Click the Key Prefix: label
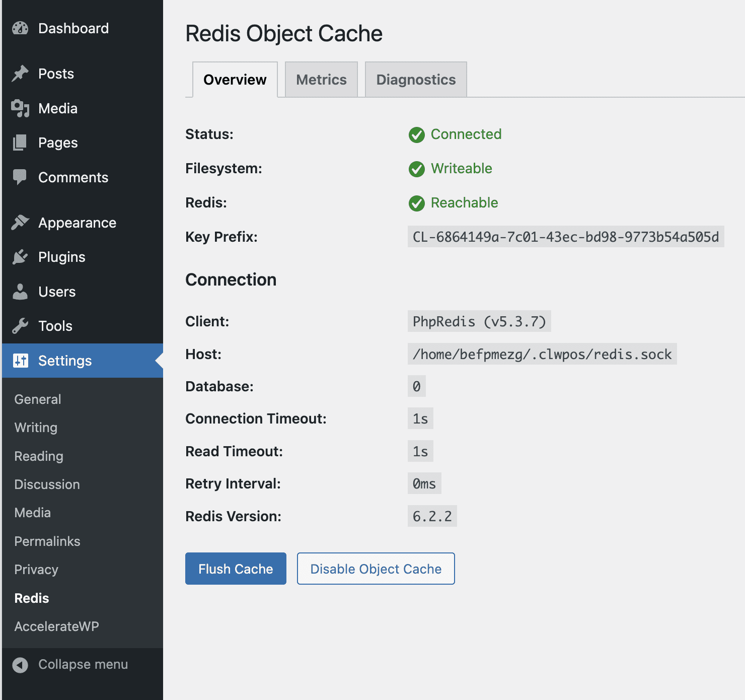The image size is (745, 700). [x=221, y=237]
